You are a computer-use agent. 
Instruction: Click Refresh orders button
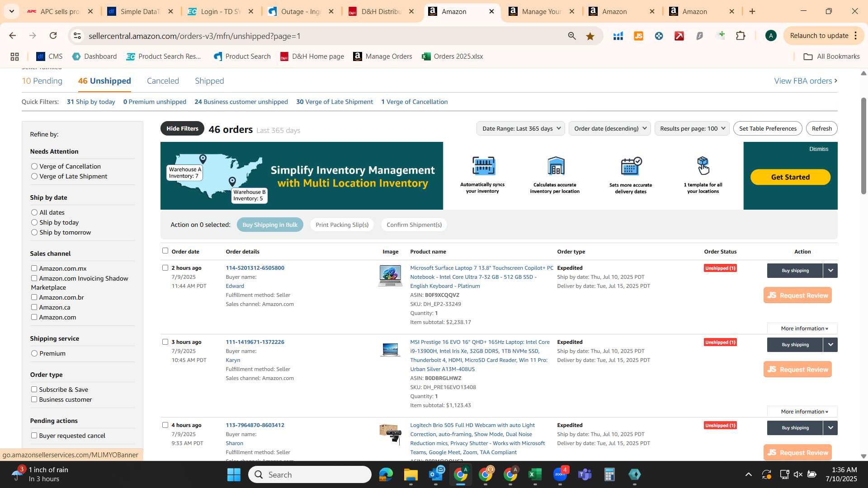821,128
